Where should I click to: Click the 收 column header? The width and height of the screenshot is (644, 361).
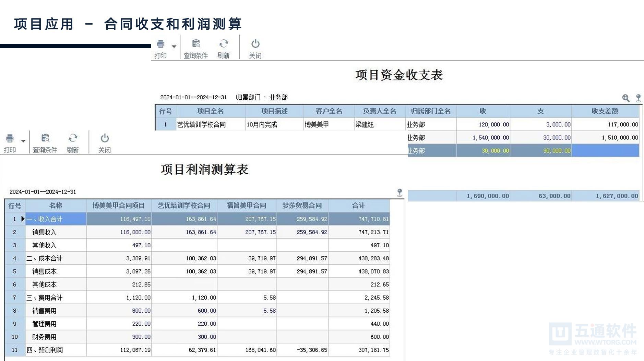click(x=483, y=111)
